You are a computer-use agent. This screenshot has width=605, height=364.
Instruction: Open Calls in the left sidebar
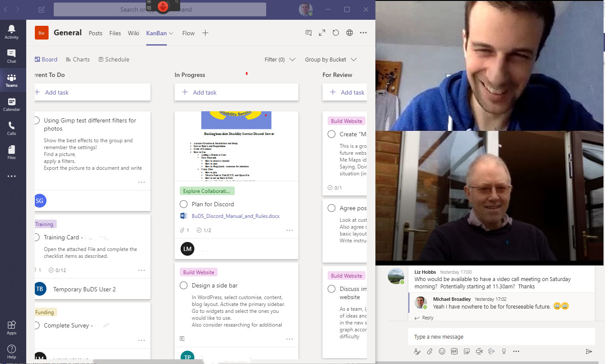click(x=12, y=128)
